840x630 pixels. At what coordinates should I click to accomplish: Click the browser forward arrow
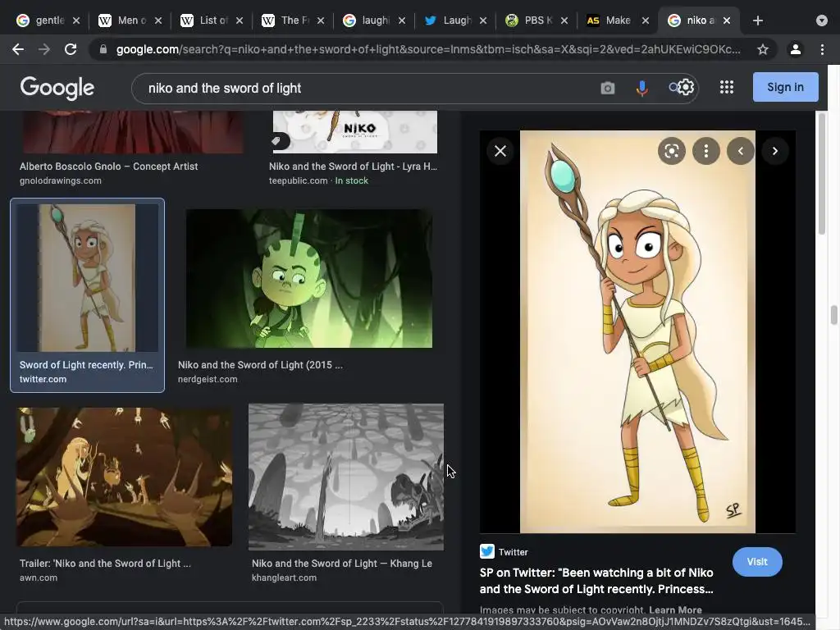pyautogui.click(x=44, y=49)
